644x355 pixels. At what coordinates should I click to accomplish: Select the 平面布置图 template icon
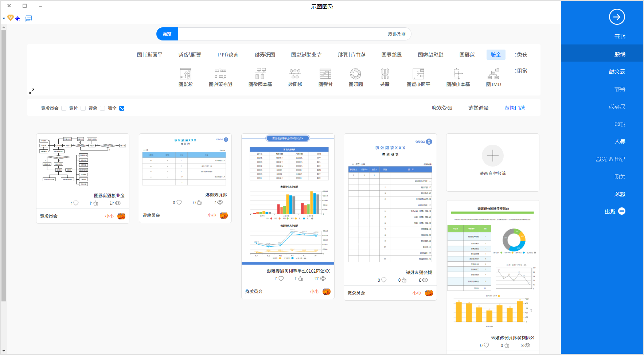click(x=418, y=74)
